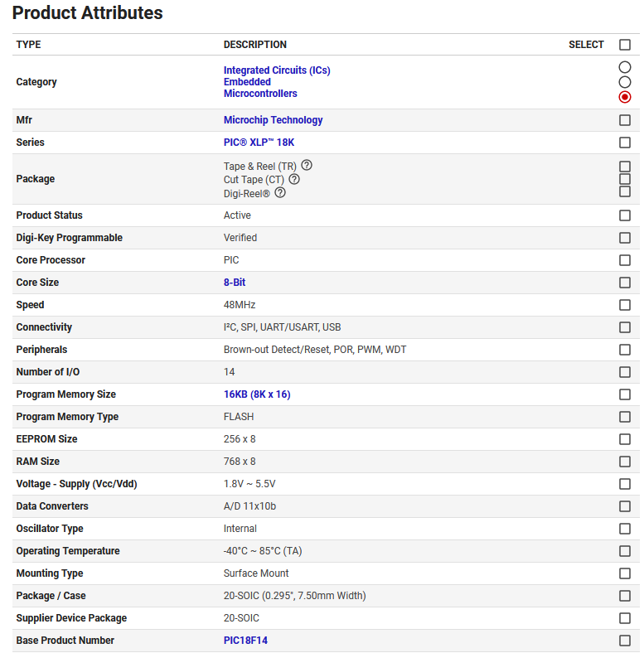Screen dimensions: 644x653
Task: Select the Embedded category radio button
Action: [625, 82]
